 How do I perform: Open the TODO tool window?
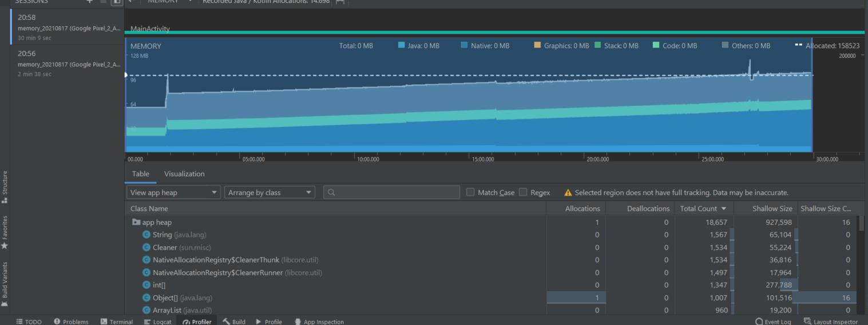coord(28,322)
